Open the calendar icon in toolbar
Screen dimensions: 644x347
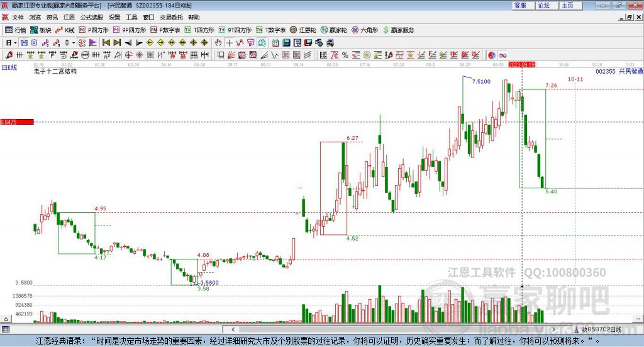pyautogui.click(x=275, y=43)
